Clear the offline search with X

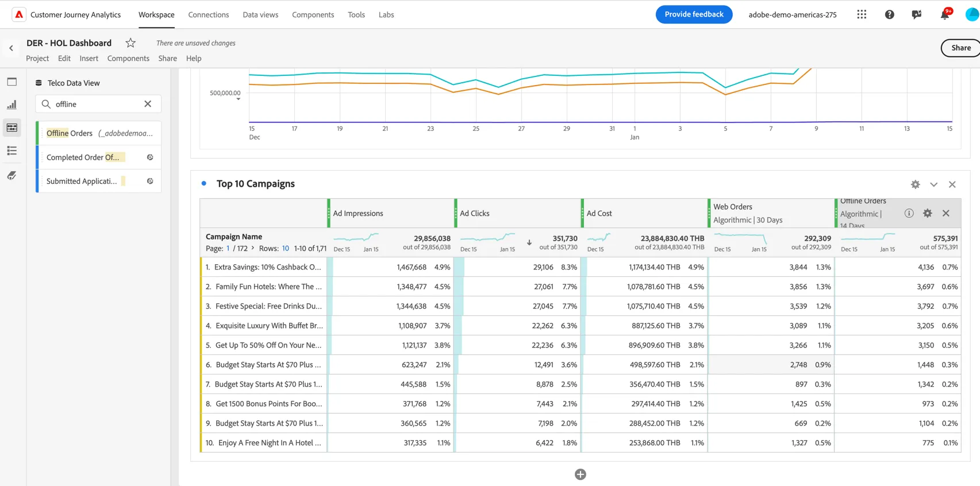(x=148, y=104)
